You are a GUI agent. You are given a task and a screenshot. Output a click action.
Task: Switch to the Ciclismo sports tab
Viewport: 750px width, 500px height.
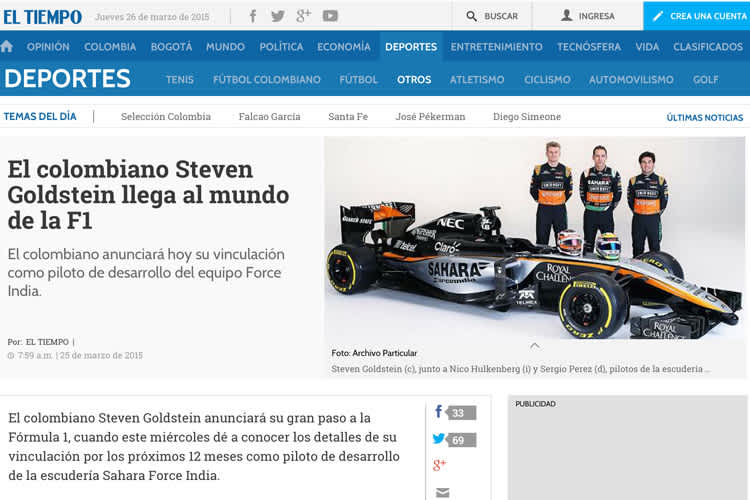pyautogui.click(x=547, y=80)
